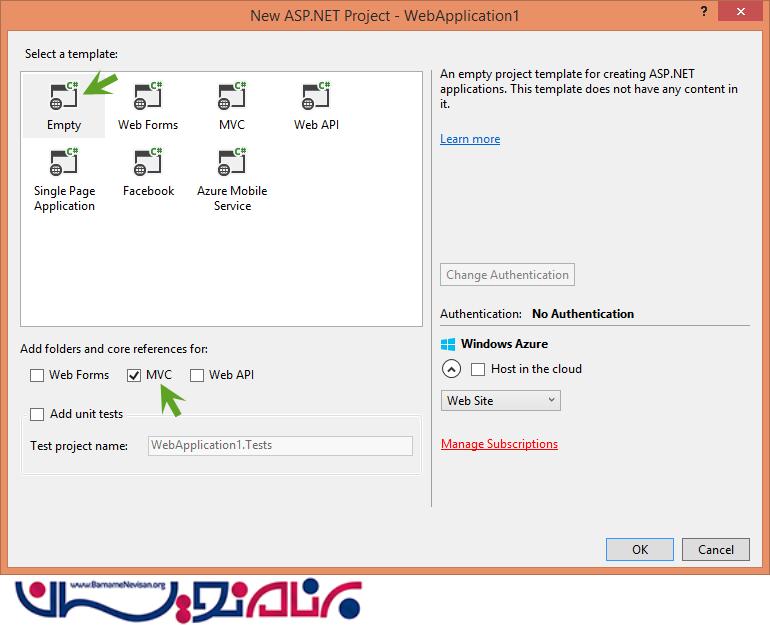Click the "No Authentication" text
770x625 pixels.
point(583,314)
